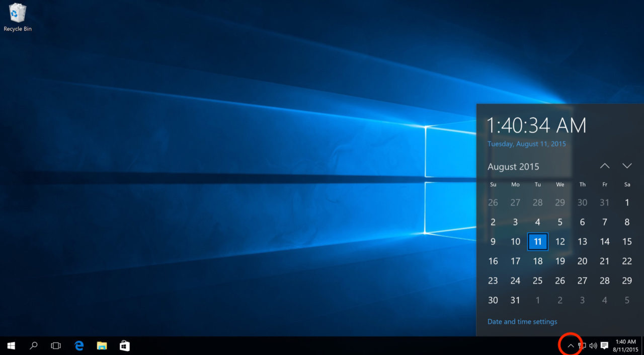
Task: Launch Microsoft Edge from taskbar
Action: click(79, 346)
